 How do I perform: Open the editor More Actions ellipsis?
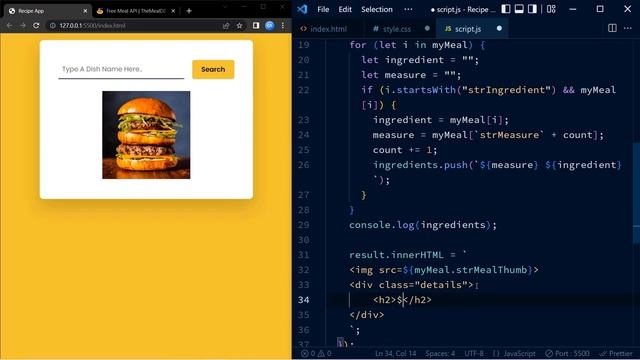pos(628,28)
